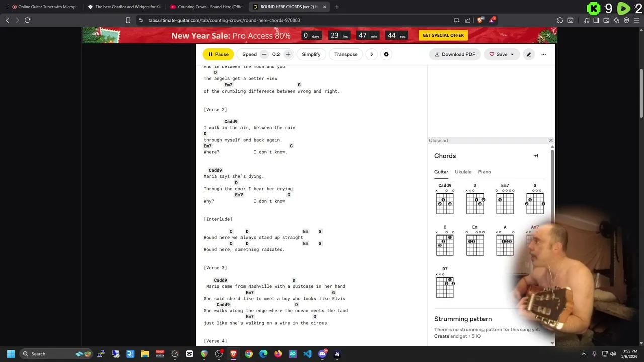Collapse the Chords side panel arrow
Screen dimensions: 644x362
(x=536, y=156)
